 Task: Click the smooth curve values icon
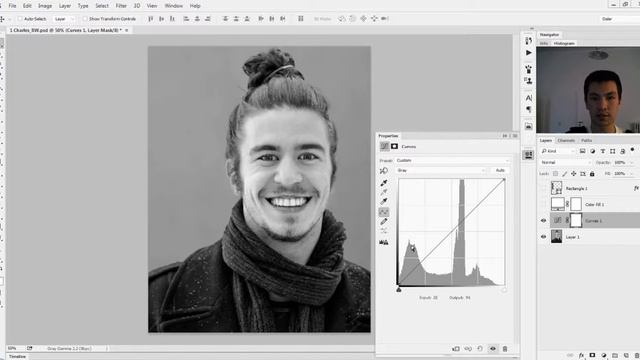pyautogui.click(x=384, y=231)
